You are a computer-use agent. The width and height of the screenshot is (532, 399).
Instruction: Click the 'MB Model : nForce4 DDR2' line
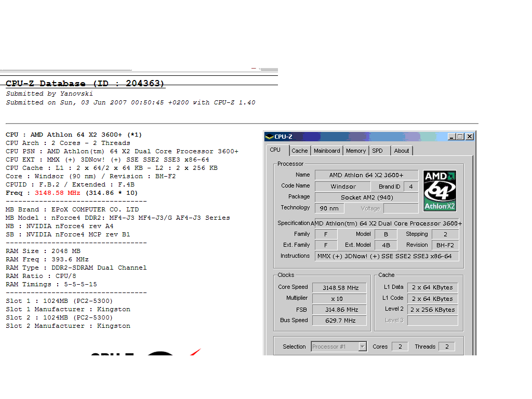click(x=118, y=218)
